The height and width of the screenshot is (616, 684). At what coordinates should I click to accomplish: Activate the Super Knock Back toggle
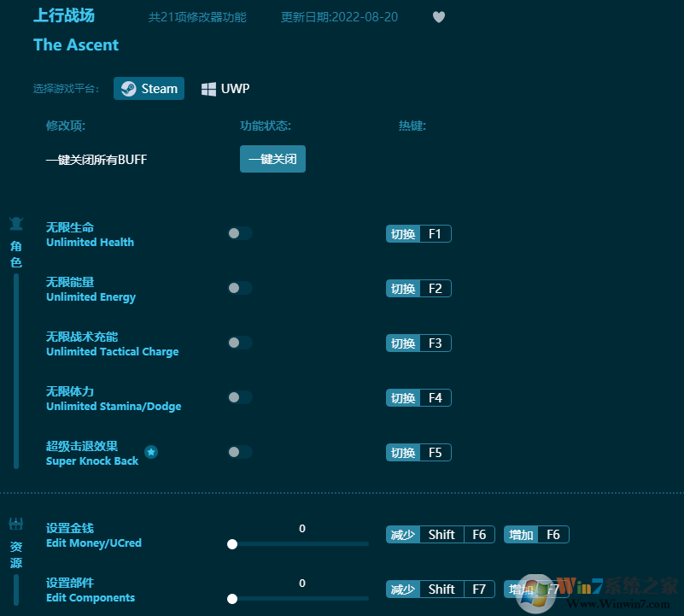(238, 452)
